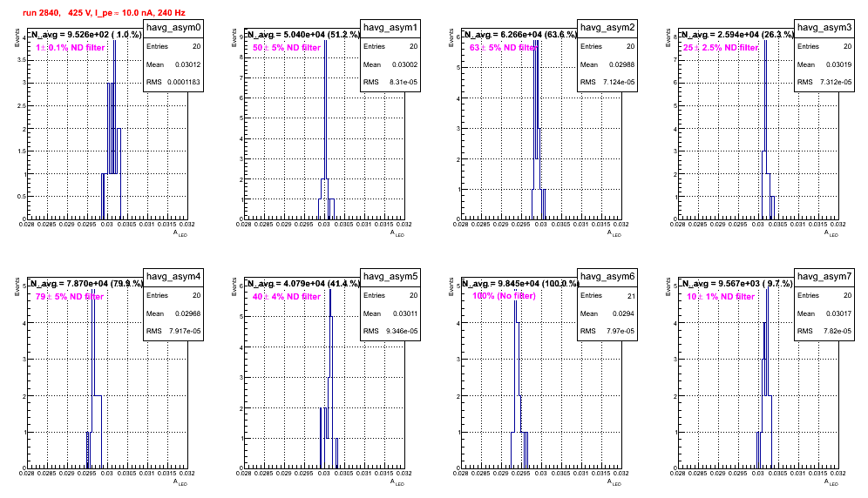
Task: Click N_avg = 4.079e+04 plot title
Action: point(303,283)
